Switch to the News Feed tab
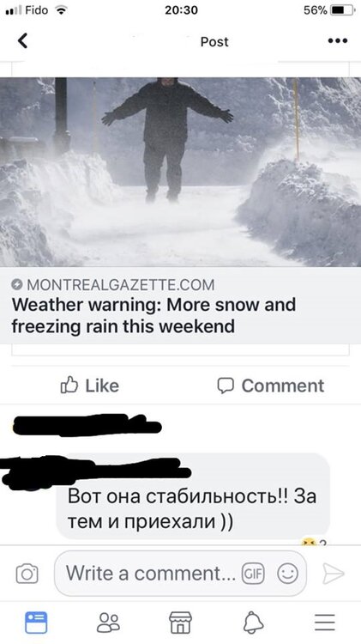361x644 pixels. [36, 623]
